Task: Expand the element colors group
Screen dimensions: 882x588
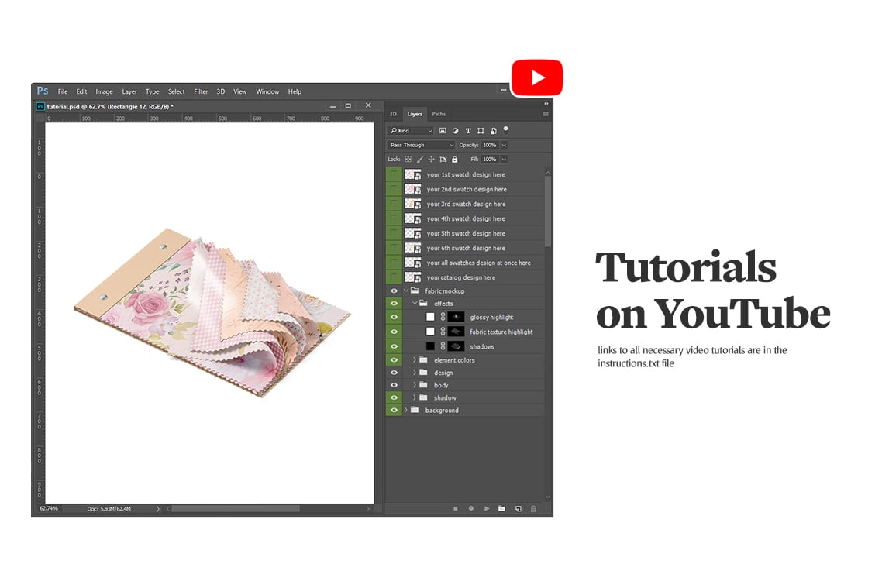Action: point(415,360)
